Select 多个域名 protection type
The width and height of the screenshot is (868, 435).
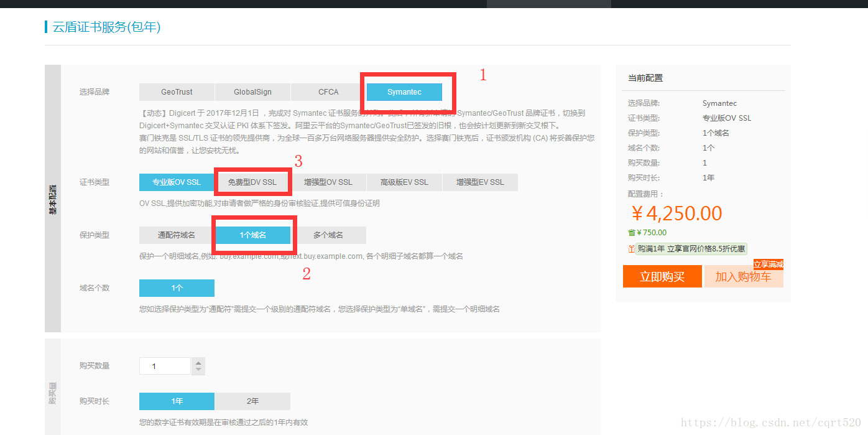tap(328, 235)
